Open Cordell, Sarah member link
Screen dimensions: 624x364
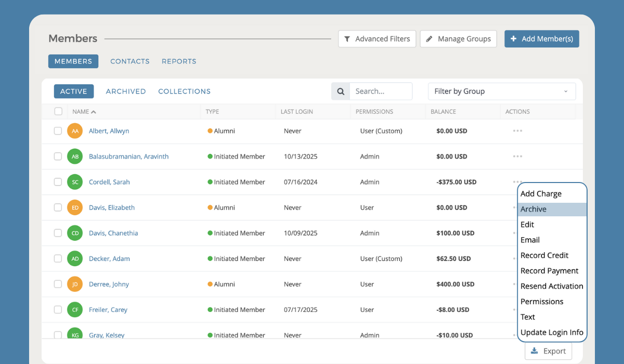(x=109, y=182)
